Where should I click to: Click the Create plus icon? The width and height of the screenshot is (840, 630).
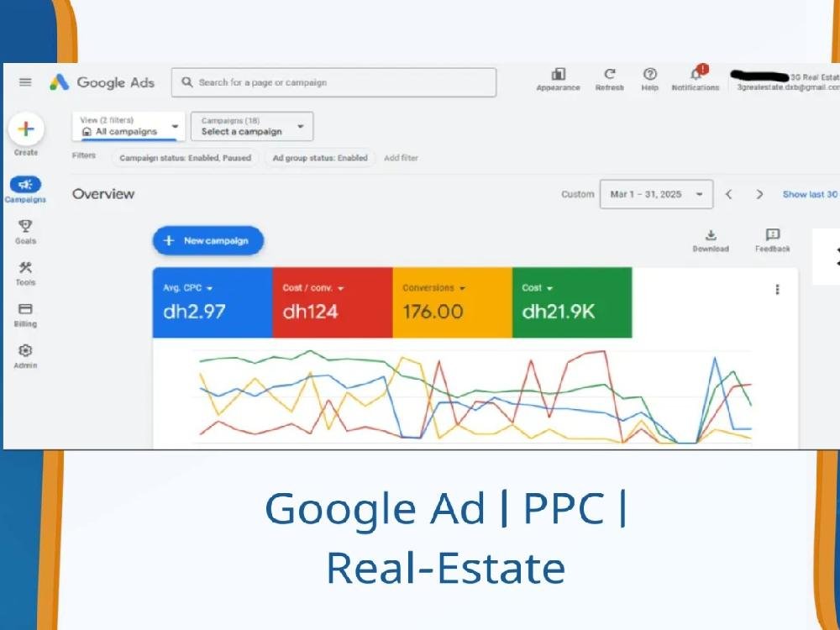click(x=25, y=129)
